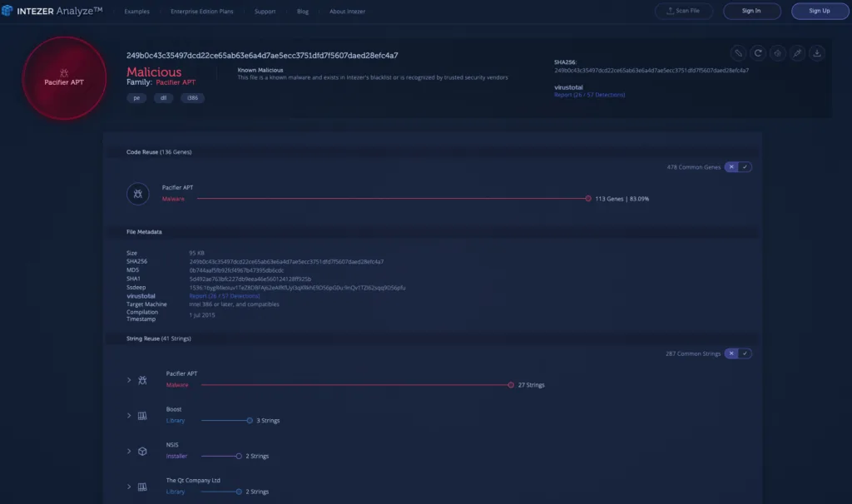Open the Support menu item
The width and height of the screenshot is (852, 504).
(265, 12)
